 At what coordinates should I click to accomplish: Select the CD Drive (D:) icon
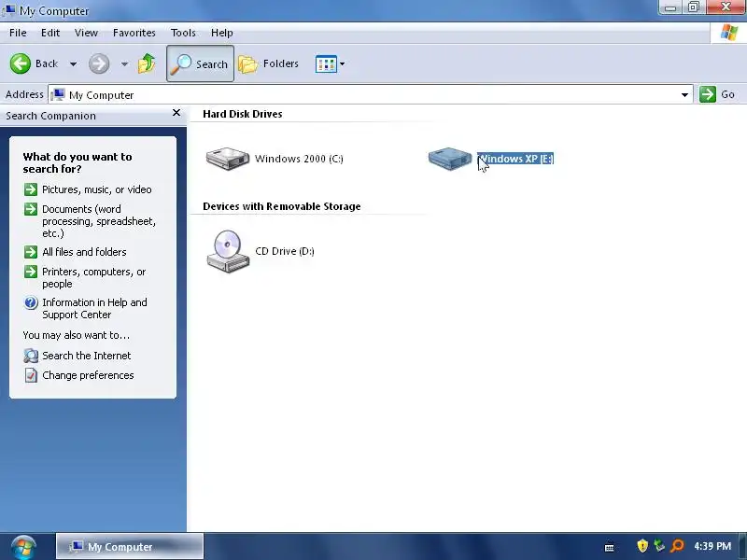pos(228,251)
